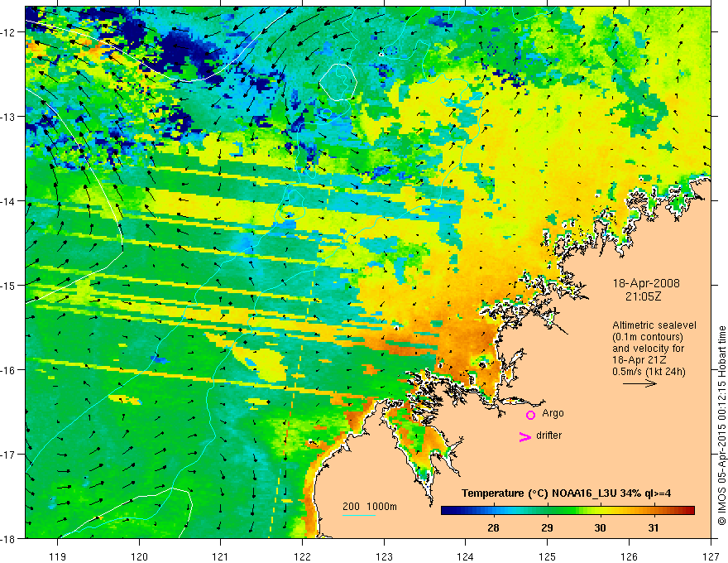
Task: Click the 'drifter' legend label
Action: click(548, 435)
